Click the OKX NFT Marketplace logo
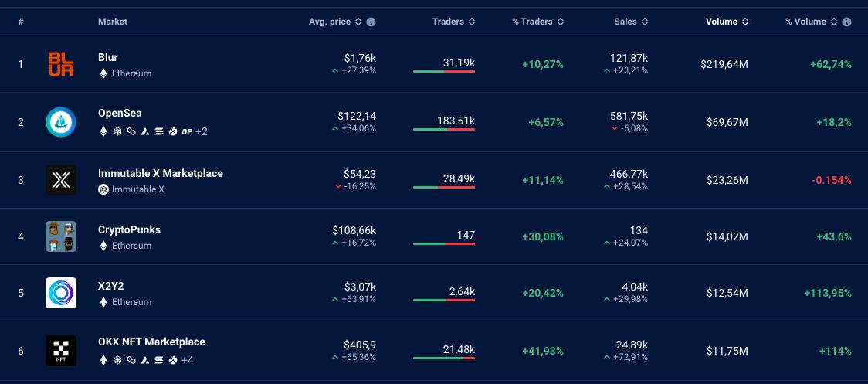 point(61,351)
